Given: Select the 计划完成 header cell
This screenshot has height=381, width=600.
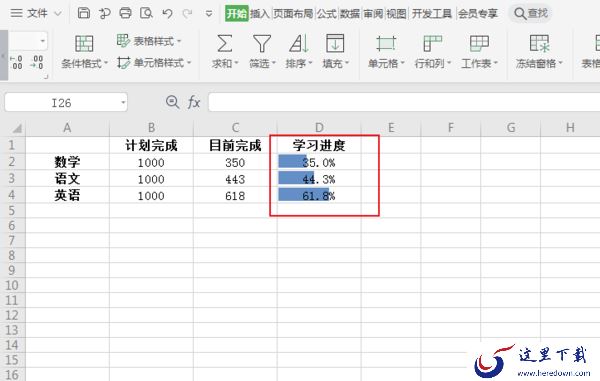Looking at the screenshot, I should [151, 145].
